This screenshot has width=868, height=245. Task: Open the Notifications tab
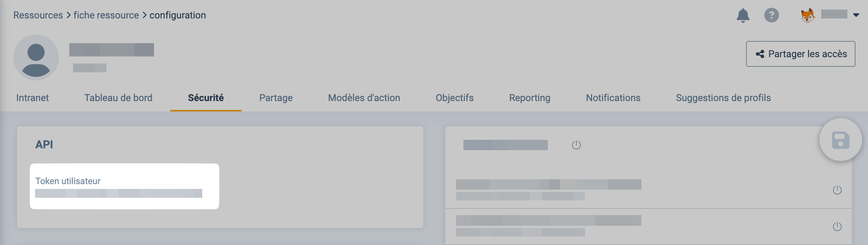pos(613,98)
